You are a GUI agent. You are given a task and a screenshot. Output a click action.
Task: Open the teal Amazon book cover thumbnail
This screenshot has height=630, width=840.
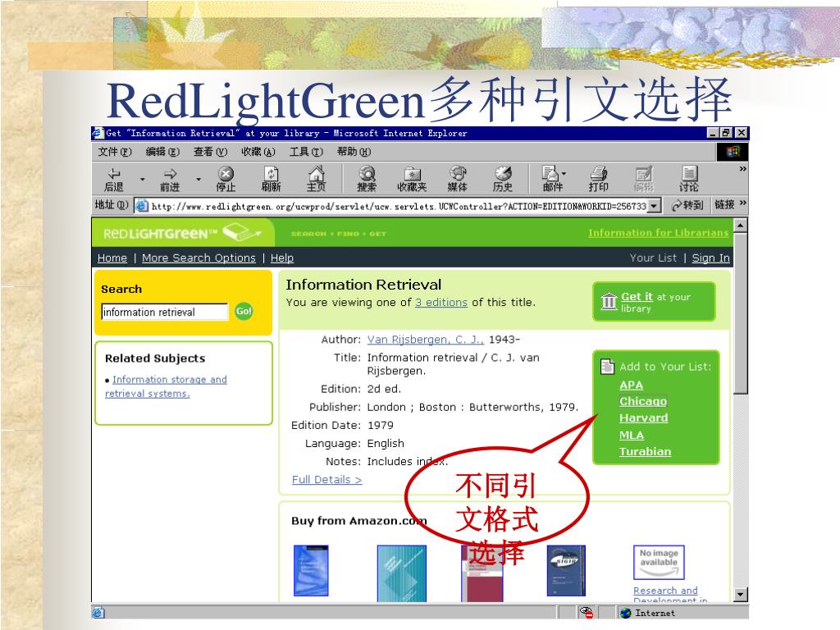tap(402, 573)
